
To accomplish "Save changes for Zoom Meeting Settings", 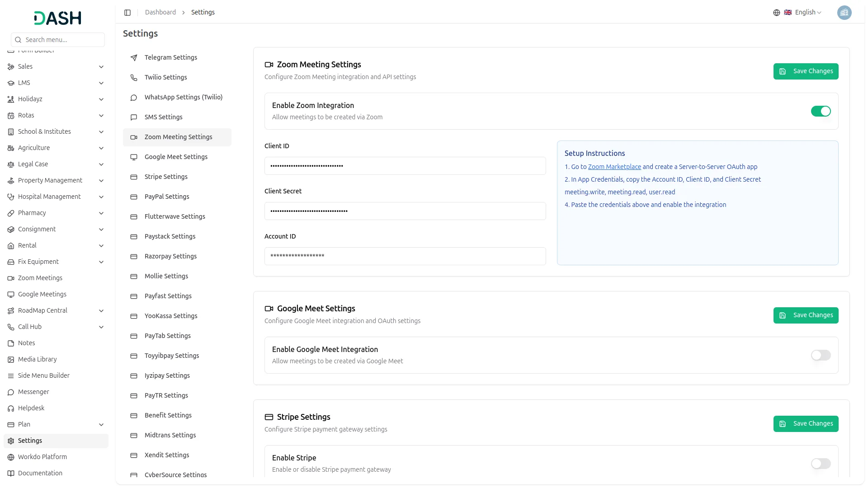I will [806, 71].
